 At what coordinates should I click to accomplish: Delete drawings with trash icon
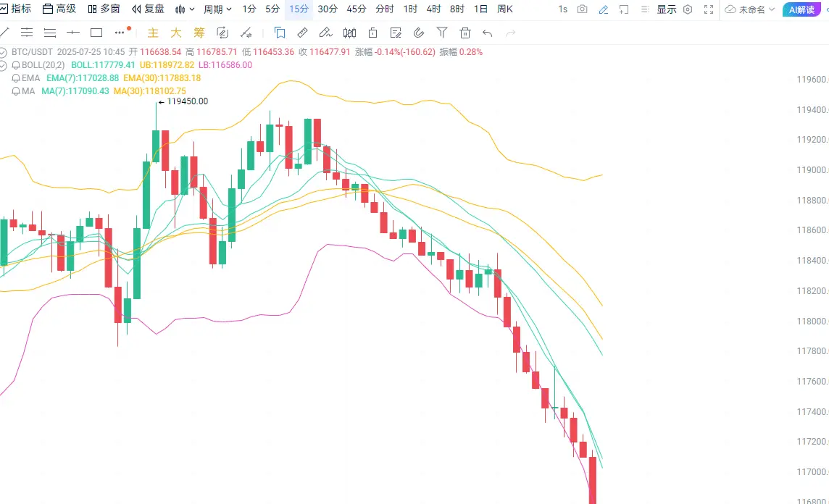tap(465, 33)
